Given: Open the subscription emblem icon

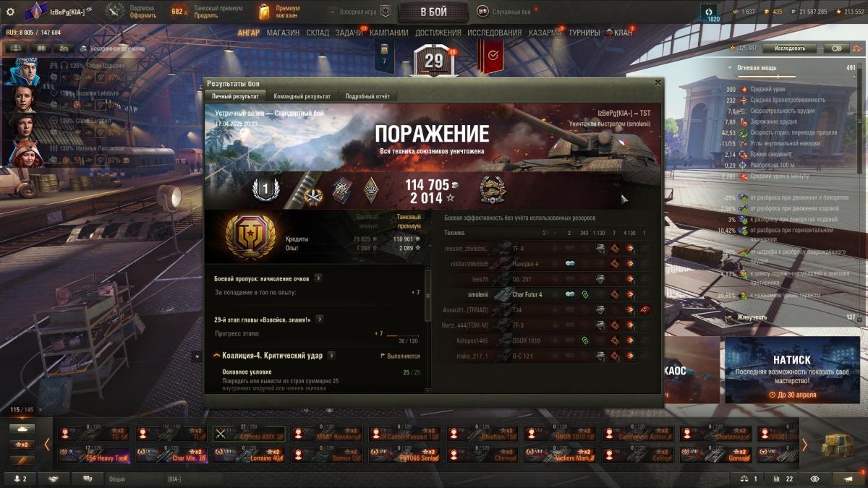Looking at the screenshot, I should (x=115, y=11).
